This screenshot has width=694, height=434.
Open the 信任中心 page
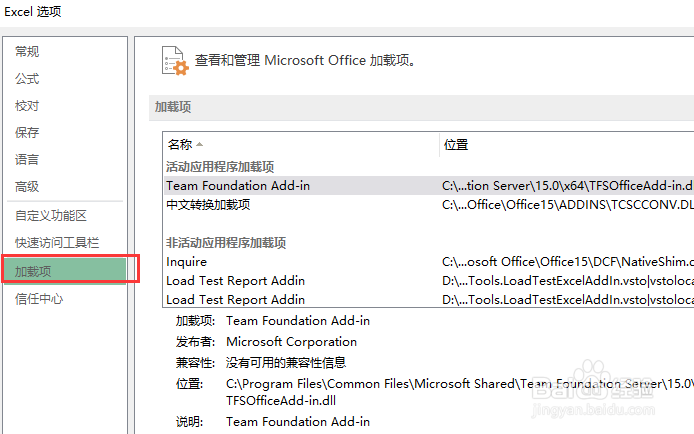click(x=39, y=299)
